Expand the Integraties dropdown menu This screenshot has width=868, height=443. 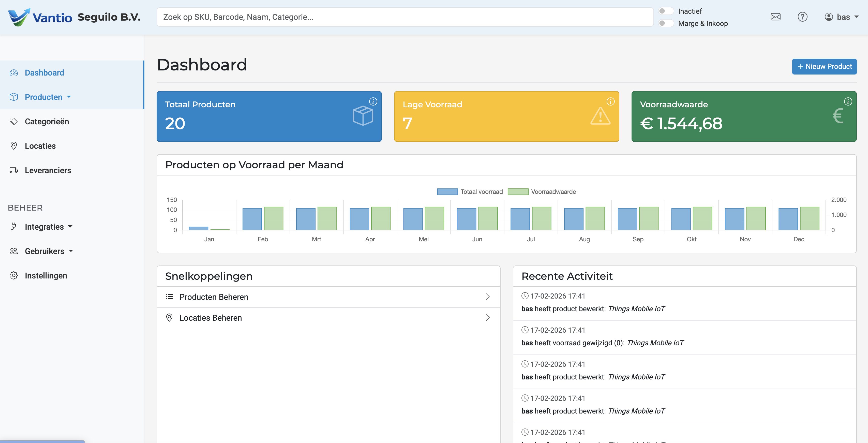pos(49,227)
